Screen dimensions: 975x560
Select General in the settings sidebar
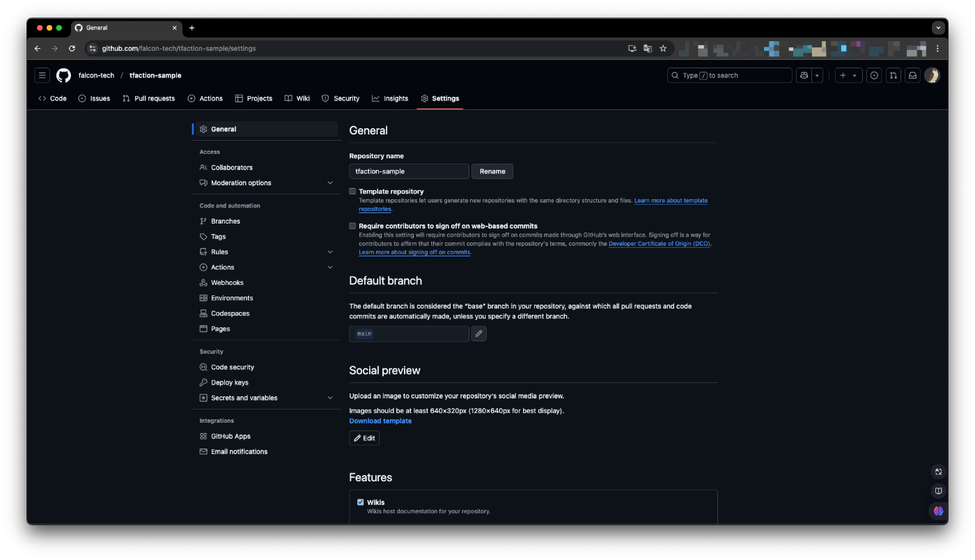[x=265, y=129]
